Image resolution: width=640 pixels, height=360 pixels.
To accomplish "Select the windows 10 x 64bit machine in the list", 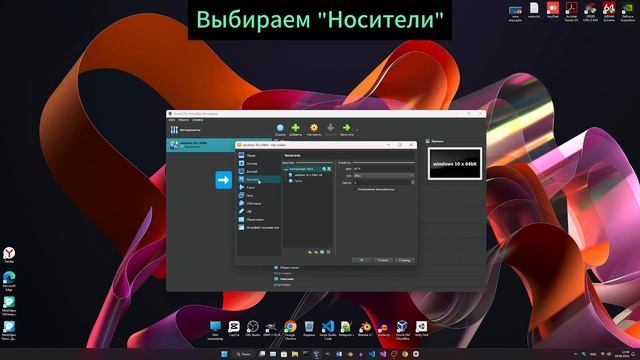I will [x=200, y=145].
